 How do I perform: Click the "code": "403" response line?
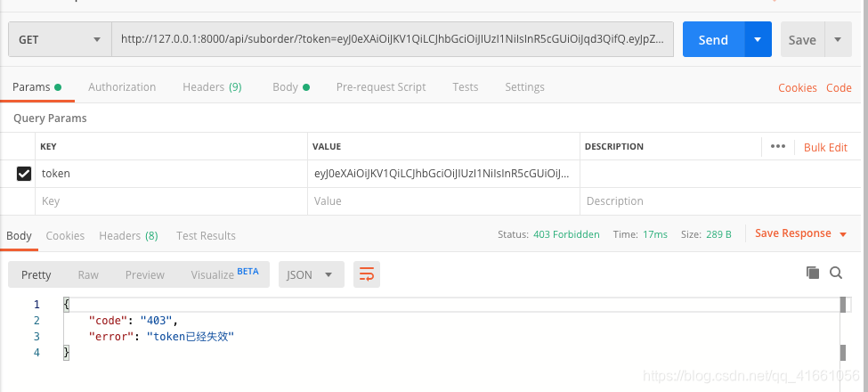pos(134,320)
